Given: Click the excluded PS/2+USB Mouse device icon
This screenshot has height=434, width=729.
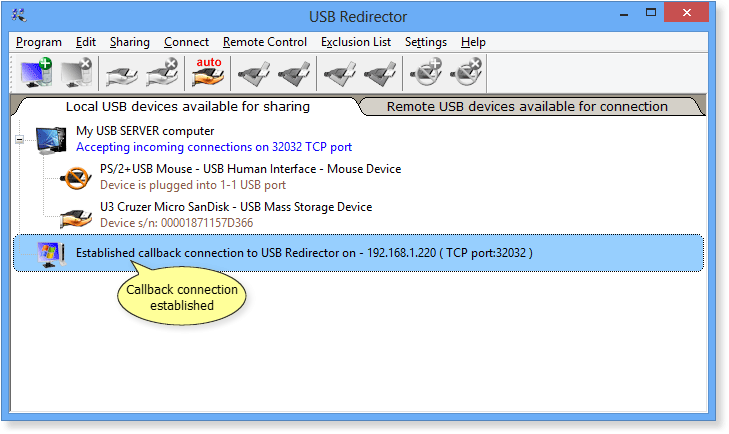Looking at the screenshot, I should [x=76, y=178].
